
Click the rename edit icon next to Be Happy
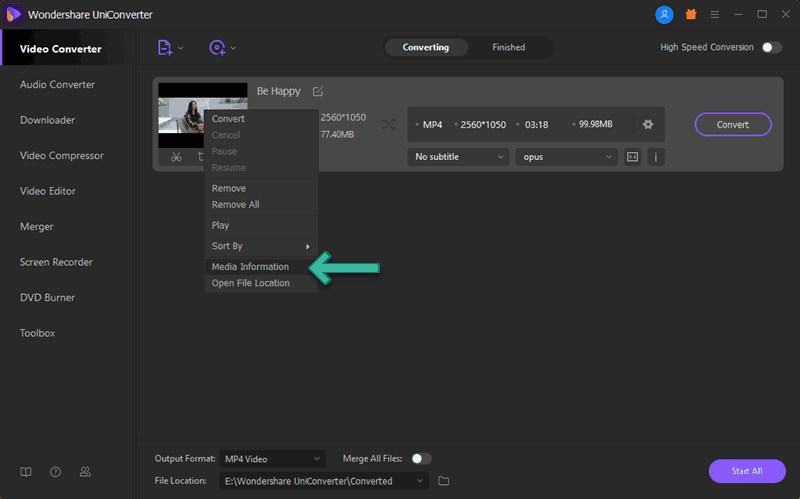317,91
